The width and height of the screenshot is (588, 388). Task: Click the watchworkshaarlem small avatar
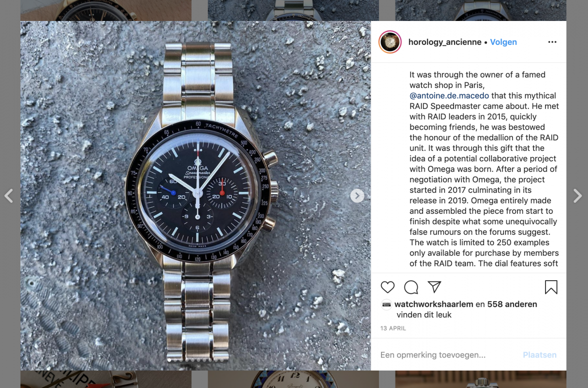pyautogui.click(x=386, y=305)
